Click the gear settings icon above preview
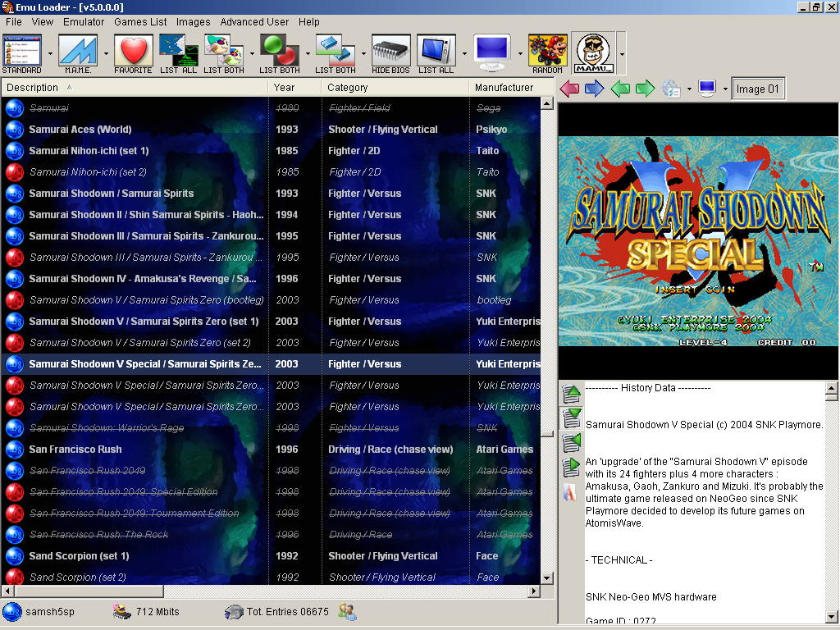Screen dimensions: 840x630 (671, 89)
